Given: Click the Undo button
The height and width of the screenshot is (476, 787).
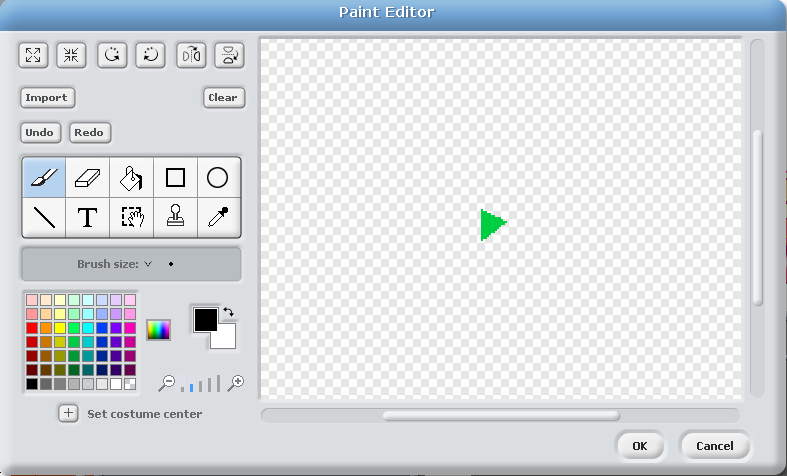Looking at the screenshot, I should [40, 132].
